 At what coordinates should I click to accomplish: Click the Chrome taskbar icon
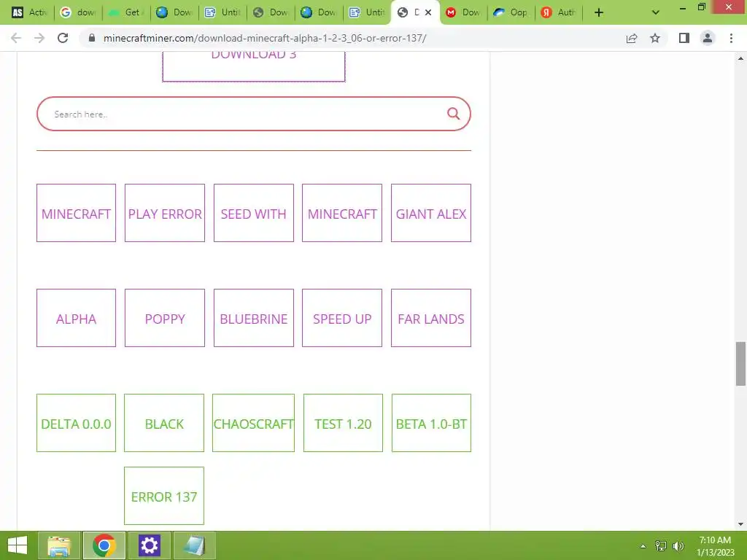pyautogui.click(x=104, y=545)
